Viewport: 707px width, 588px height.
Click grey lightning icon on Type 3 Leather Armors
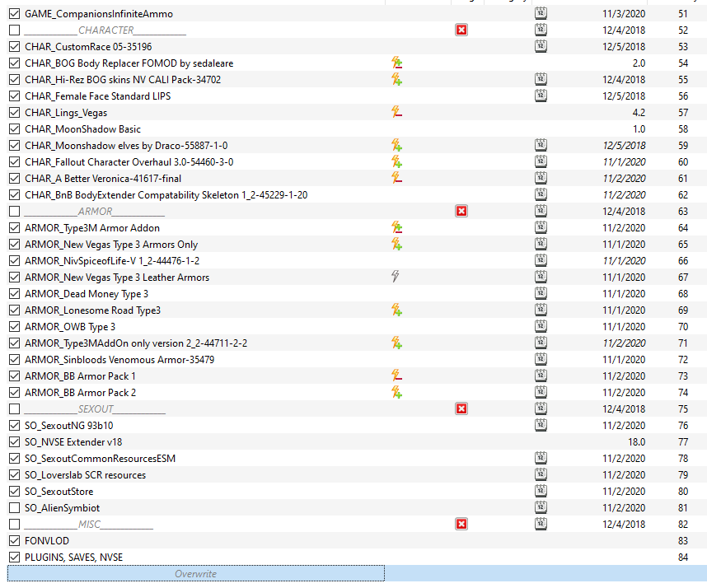click(x=396, y=277)
